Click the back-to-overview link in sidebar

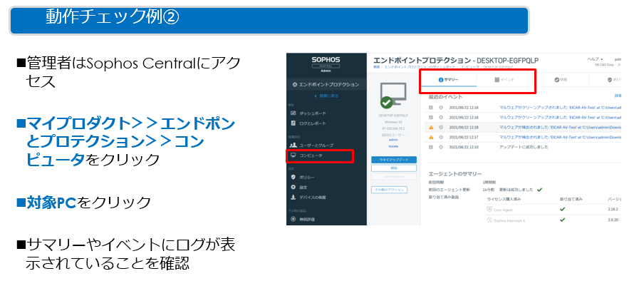[x=326, y=96]
